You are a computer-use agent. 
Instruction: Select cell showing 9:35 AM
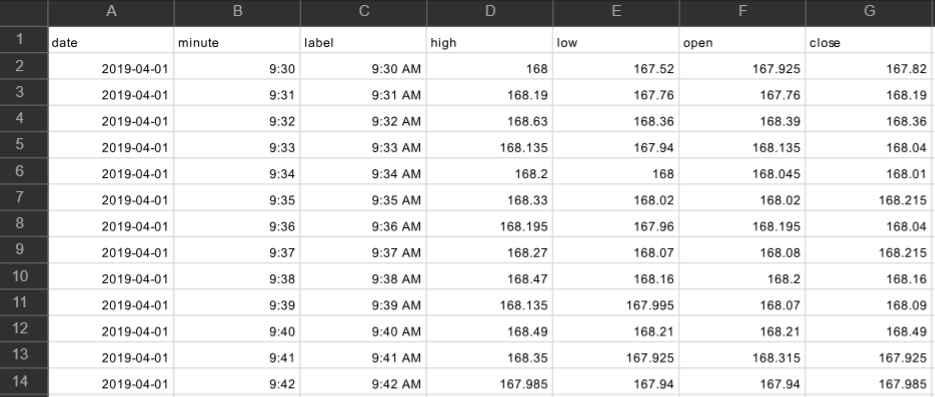point(364,197)
